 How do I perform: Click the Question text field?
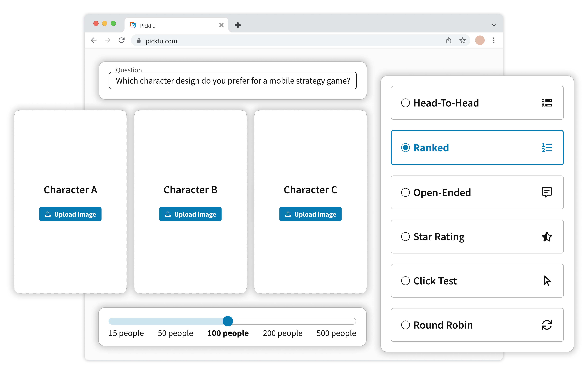coord(233,81)
